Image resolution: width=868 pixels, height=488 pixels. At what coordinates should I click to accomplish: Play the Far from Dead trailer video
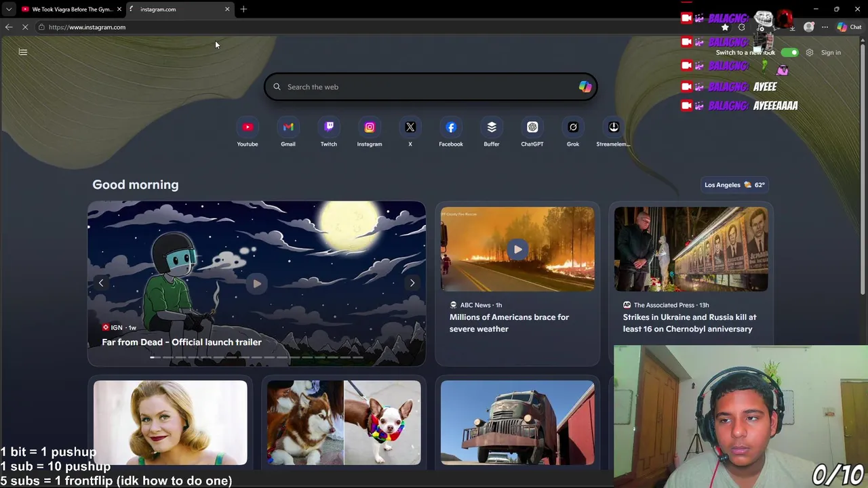(x=257, y=283)
